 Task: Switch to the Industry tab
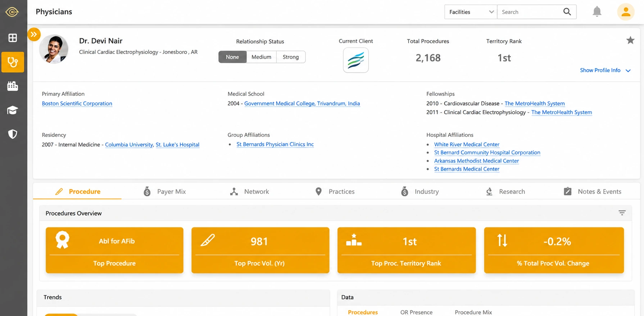420,191
